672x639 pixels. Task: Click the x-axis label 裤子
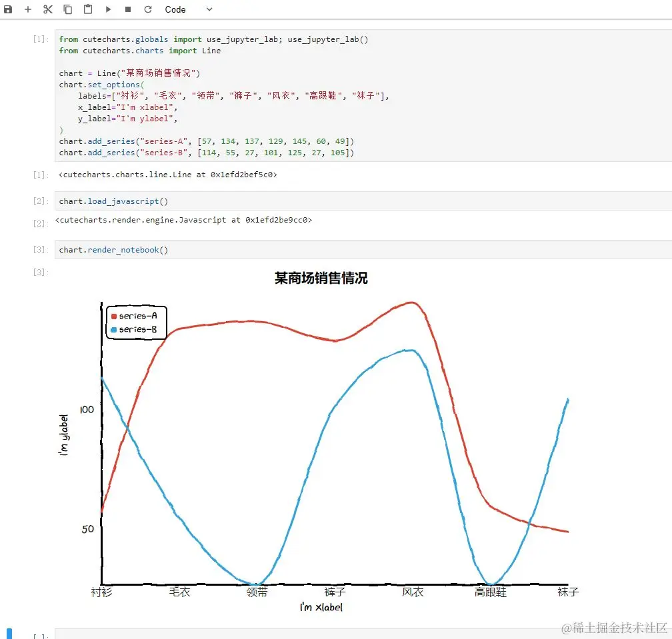335,592
